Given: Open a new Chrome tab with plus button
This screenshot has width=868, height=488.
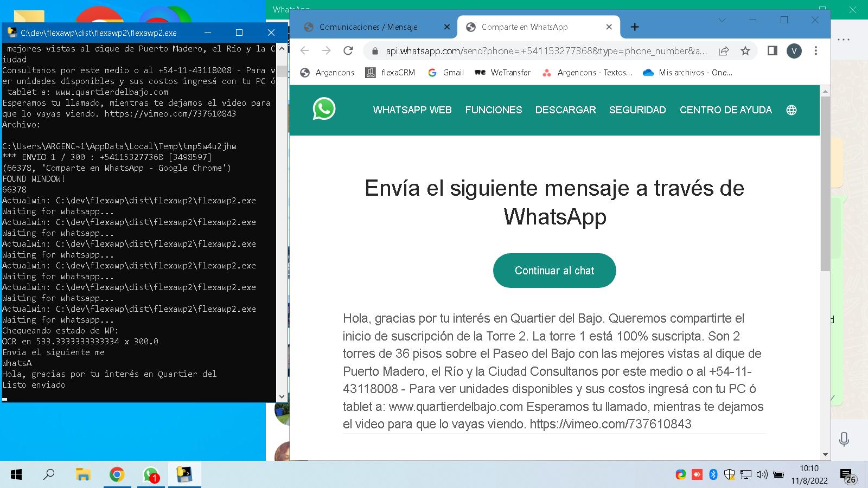Looking at the screenshot, I should click(x=635, y=27).
